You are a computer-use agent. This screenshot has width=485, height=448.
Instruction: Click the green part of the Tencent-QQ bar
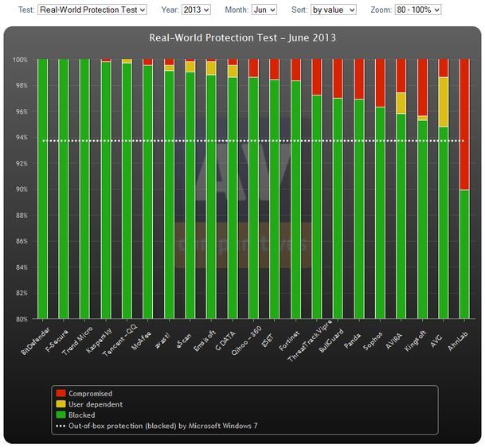(x=127, y=191)
